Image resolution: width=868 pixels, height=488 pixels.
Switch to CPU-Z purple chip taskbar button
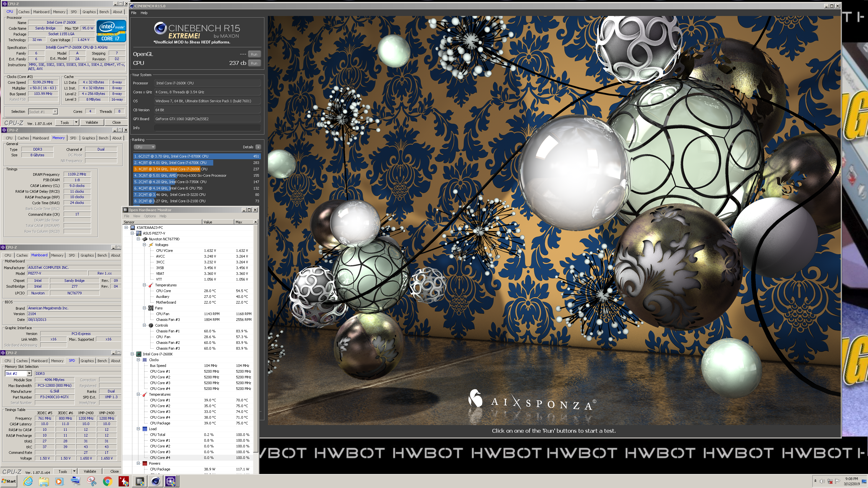pyautogui.click(x=171, y=481)
